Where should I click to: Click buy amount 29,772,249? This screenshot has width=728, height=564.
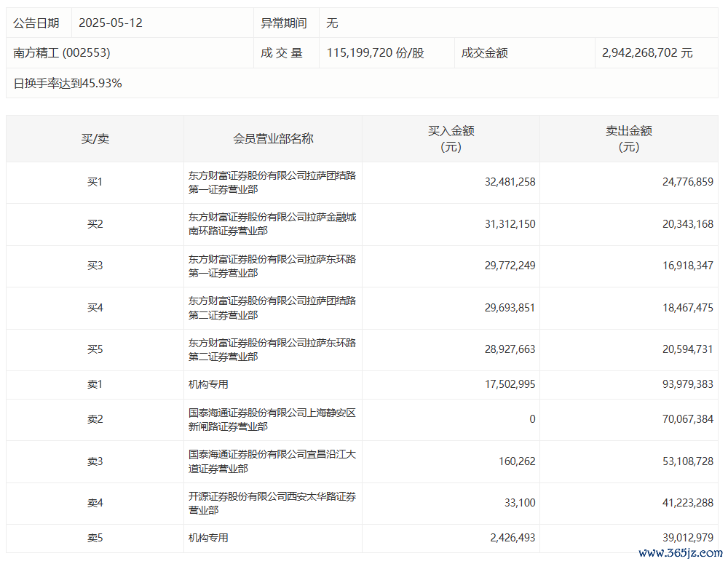click(510, 266)
